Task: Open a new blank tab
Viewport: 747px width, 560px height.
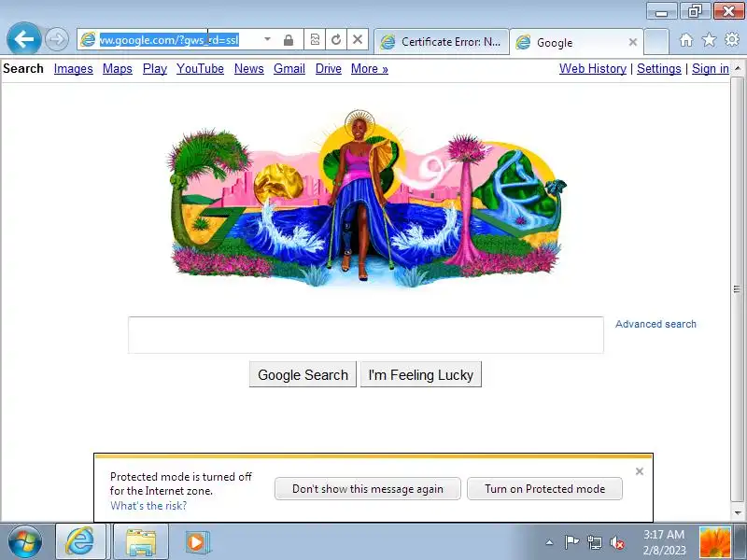Action: [656, 42]
